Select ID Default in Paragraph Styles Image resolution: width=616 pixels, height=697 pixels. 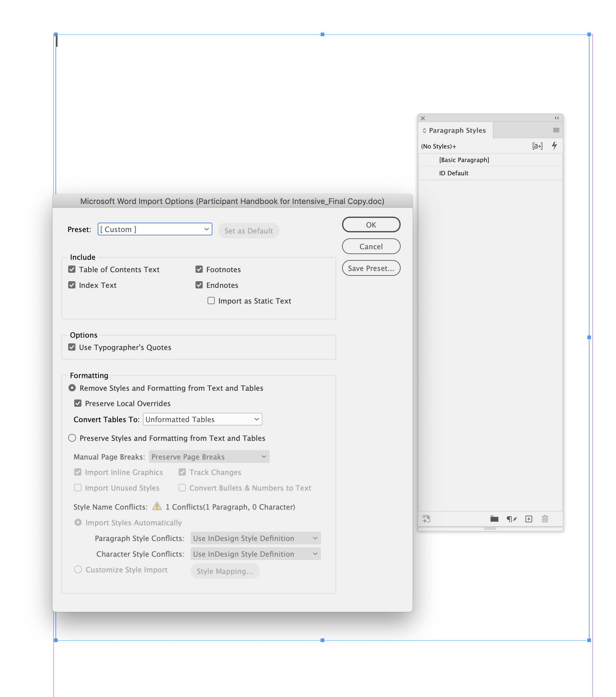coord(453,173)
